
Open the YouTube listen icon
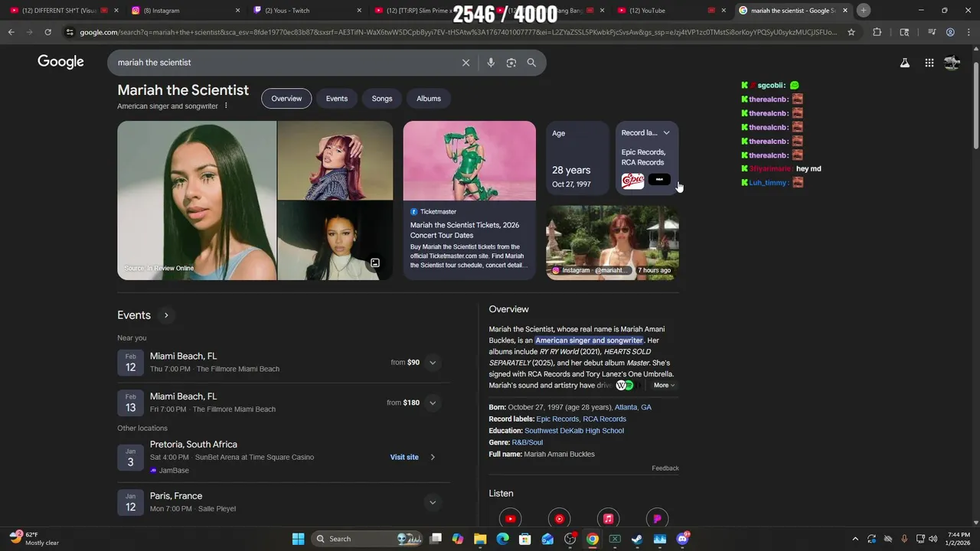click(510, 519)
